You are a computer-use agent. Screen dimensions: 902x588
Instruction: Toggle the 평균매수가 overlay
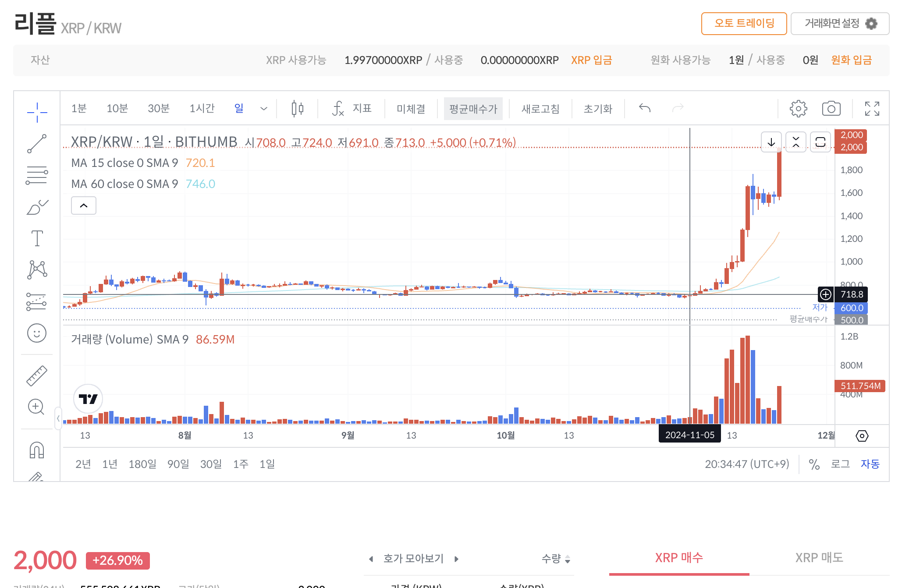473,109
